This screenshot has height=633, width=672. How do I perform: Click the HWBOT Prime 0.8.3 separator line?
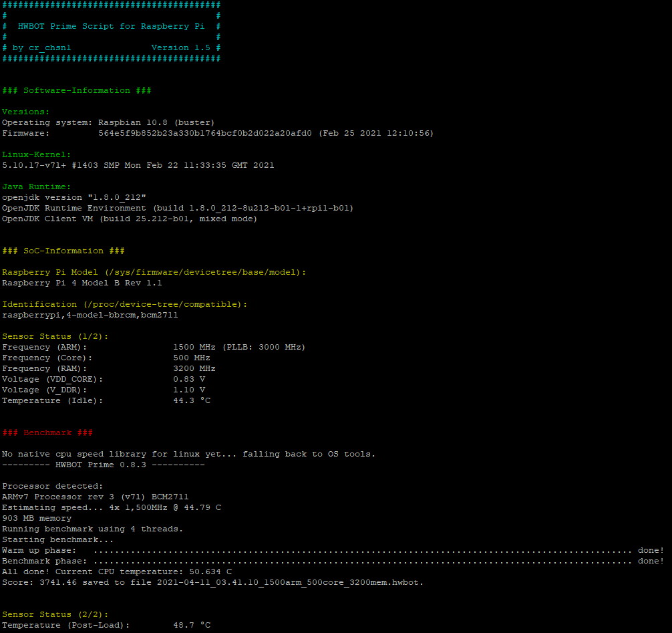104,465
